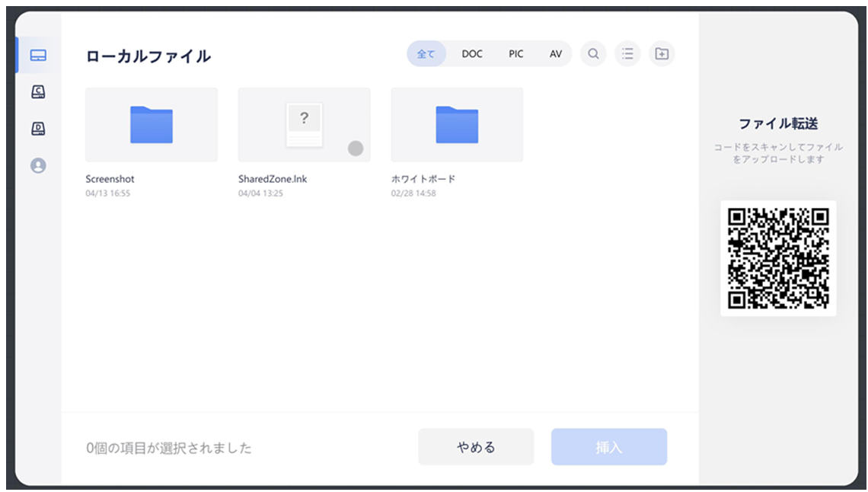Open the ホワイトボード folder thumbnail
Image resolution: width=868 pixels, height=492 pixels.
point(458,124)
